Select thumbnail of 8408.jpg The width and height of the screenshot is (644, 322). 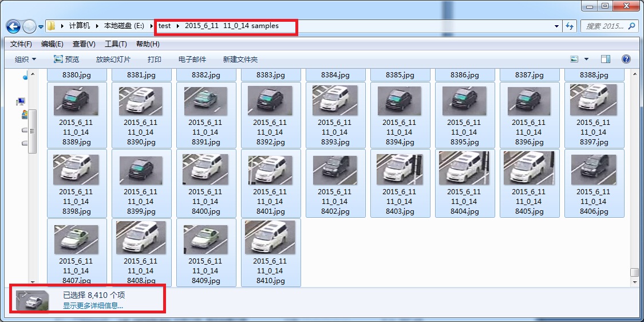pos(141,238)
